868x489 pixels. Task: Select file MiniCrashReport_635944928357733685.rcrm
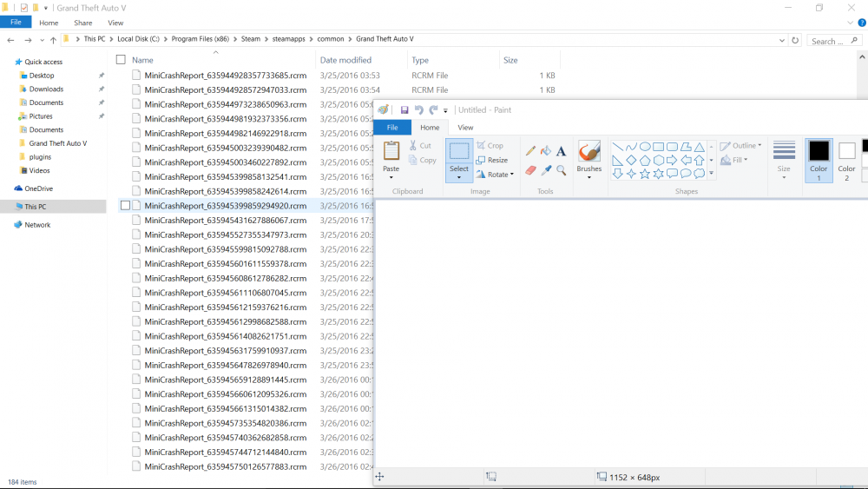coord(226,76)
